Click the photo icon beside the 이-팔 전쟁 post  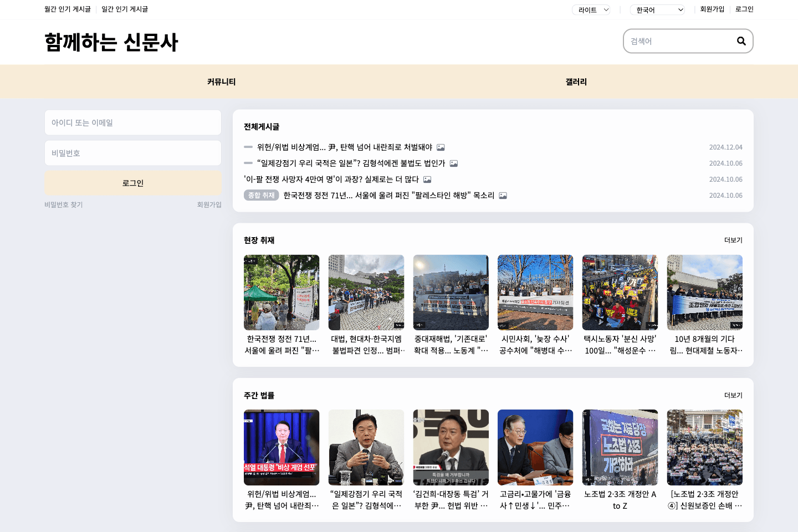pyautogui.click(x=427, y=179)
